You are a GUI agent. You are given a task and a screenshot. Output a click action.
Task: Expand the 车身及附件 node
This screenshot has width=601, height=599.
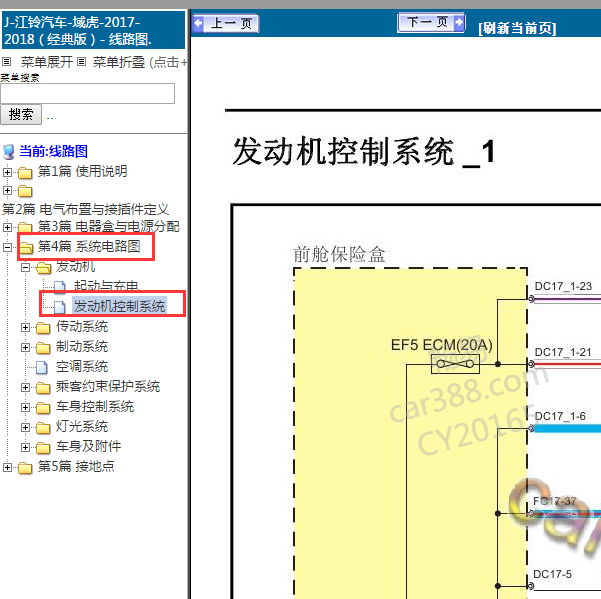coord(25,447)
